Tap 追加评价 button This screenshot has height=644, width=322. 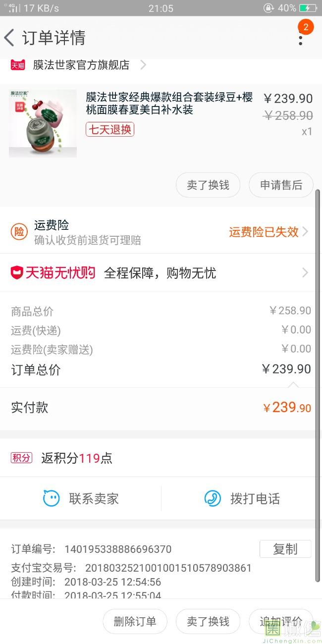(x=281, y=622)
